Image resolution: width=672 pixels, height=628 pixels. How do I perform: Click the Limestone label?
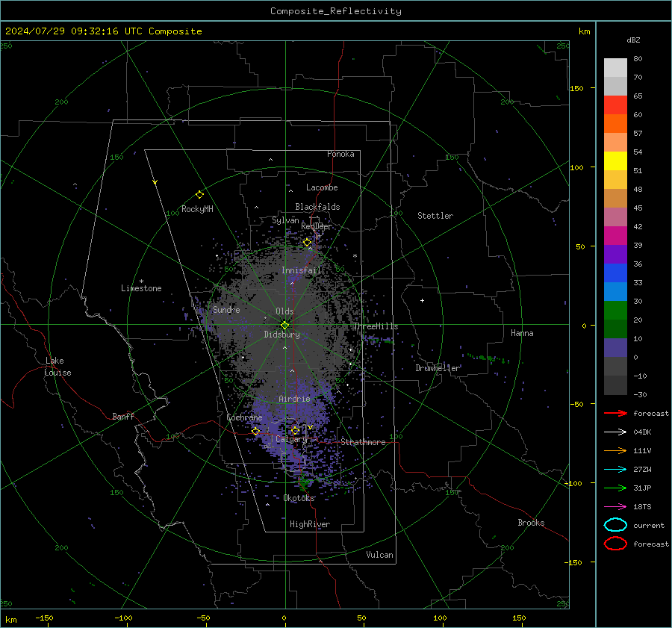pyautogui.click(x=141, y=288)
